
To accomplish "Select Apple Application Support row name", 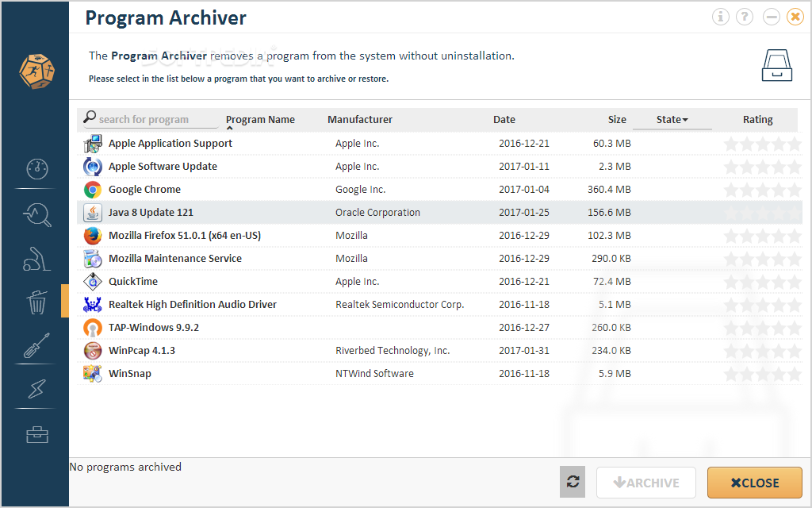I will (170, 144).
